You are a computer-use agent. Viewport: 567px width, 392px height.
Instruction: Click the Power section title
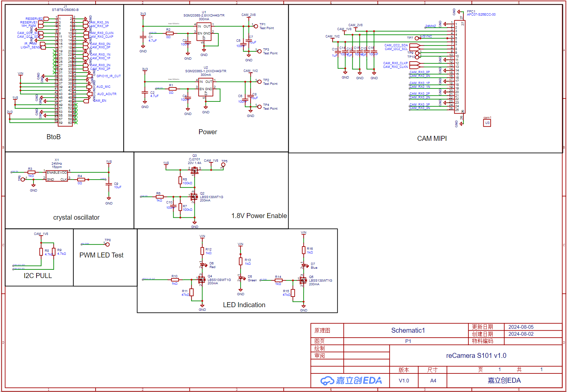click(x=208, y=132)
